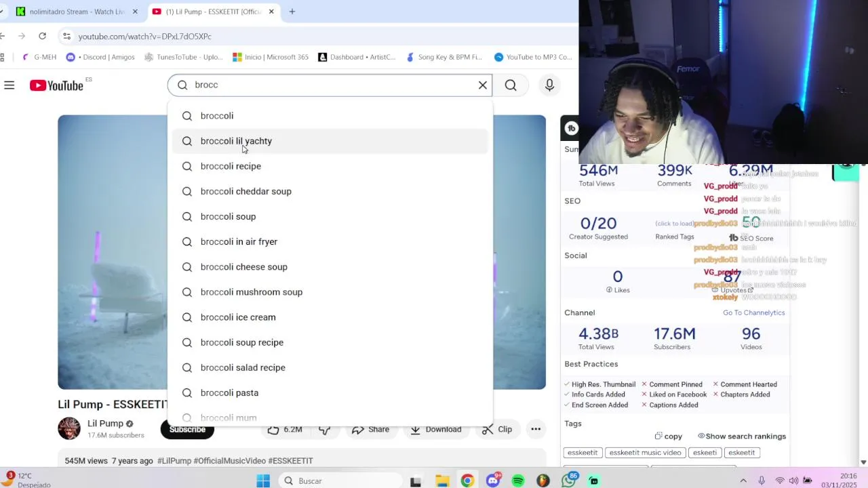Select the 'broccoli in air fryer' suggestion
The width and height of the screenshot is (868, 488).
click(330, 241)
